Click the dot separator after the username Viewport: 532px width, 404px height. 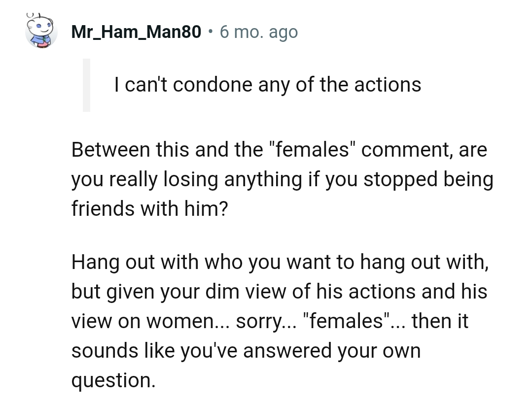[211, 33]
